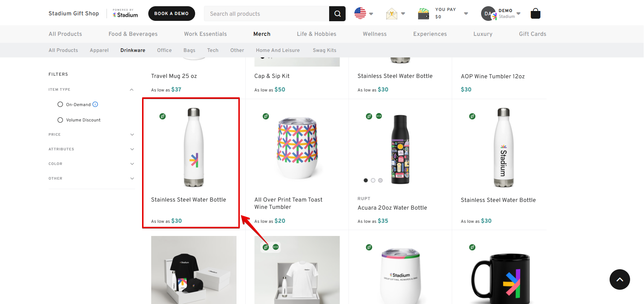Expand the Price filter section

click(132, 135)
